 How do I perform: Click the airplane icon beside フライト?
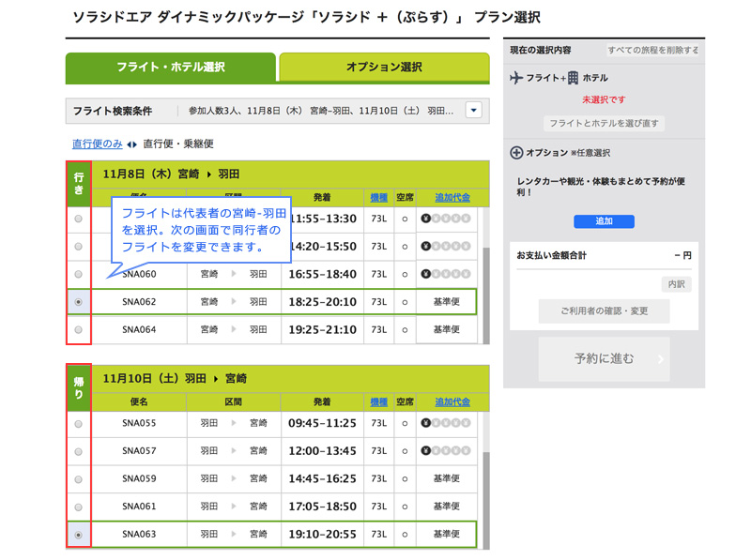(516, 78)
